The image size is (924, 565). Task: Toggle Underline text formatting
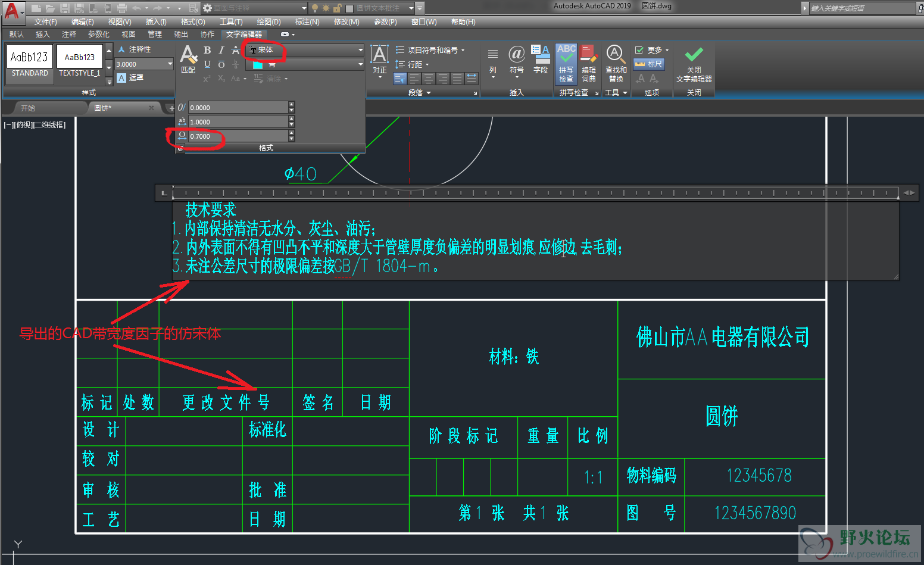tap(207, 64)
